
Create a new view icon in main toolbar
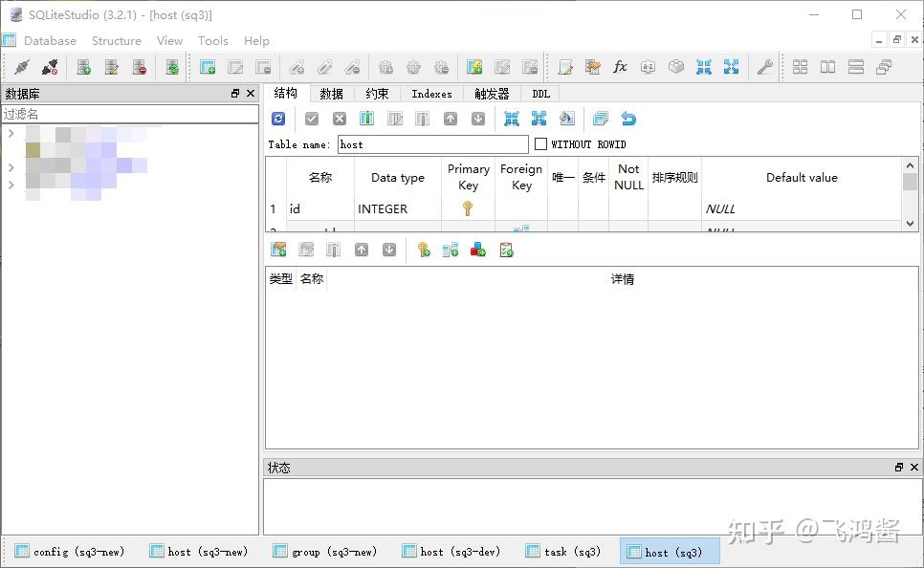[x=474, y=67]
